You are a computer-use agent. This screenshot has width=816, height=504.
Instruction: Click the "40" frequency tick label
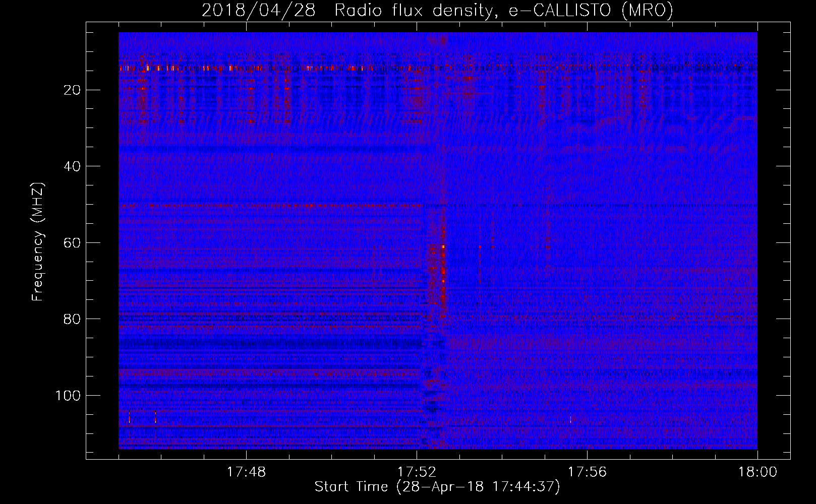(x=73, y=166)
